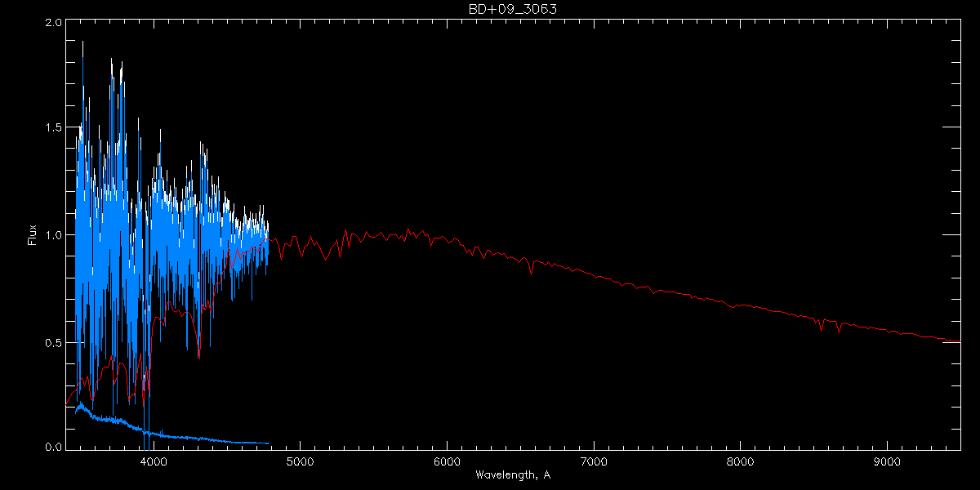Click the 2.0 y-axis tick label
Image resolution: width=980 pixels, height=490 pixels.
click(52, 23)
